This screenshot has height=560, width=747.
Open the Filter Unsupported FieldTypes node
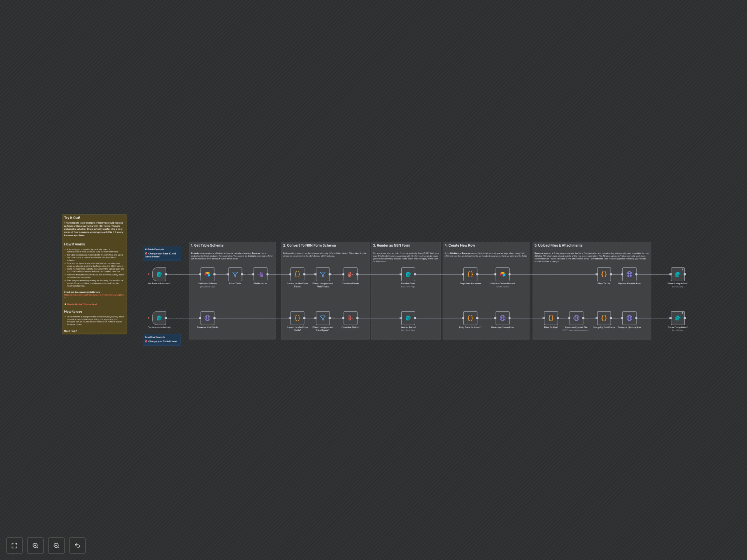point(323,274)
